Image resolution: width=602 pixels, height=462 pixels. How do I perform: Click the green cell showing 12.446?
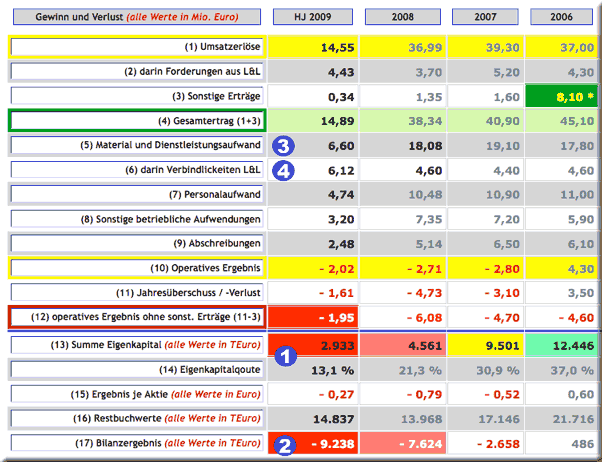(x=565, y=345)
